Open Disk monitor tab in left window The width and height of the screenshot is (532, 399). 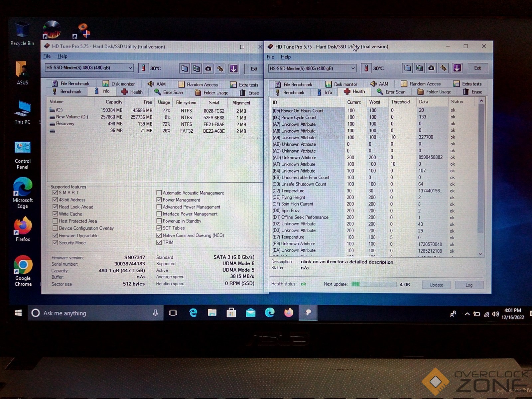coord(119,84)
